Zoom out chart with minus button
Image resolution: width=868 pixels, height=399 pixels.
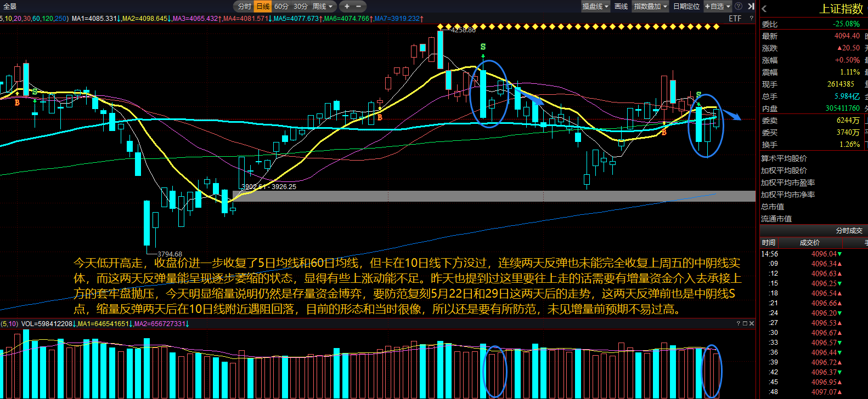[x=359, y=7]
